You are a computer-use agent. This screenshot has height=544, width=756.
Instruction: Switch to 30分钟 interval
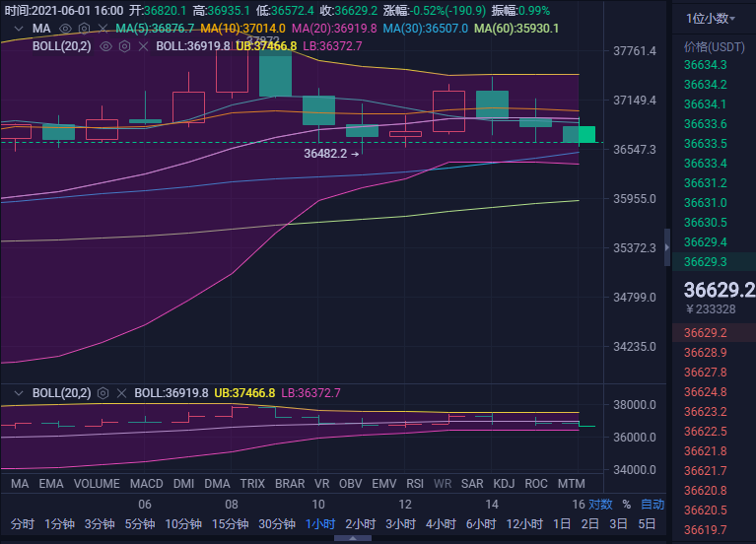[277, 524]
